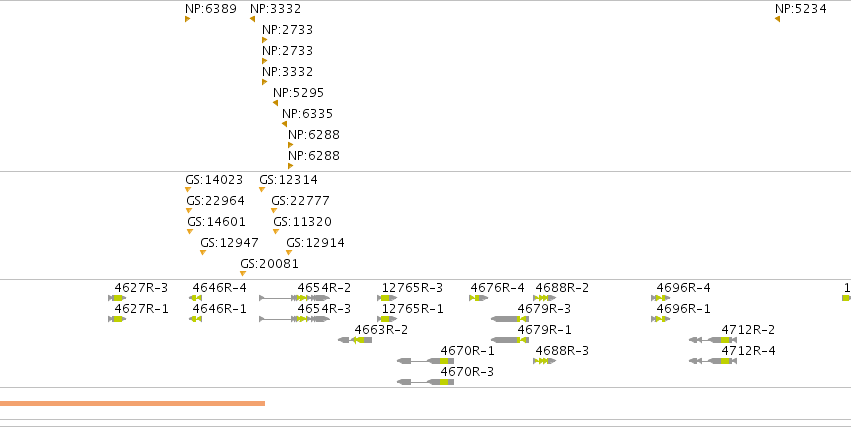Click the NP:5295 marker triangle
This screenshot has width=851, height=427.
(x=275, y=103)
